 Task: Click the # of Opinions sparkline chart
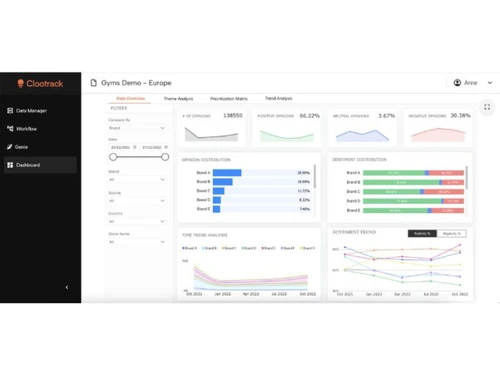point(211,134)
